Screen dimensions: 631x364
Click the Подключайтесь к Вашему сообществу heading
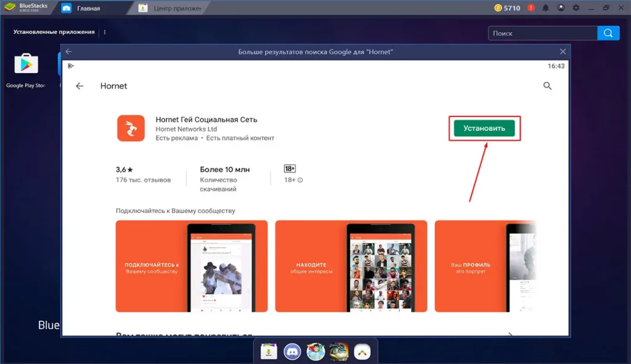coord(176,211)
